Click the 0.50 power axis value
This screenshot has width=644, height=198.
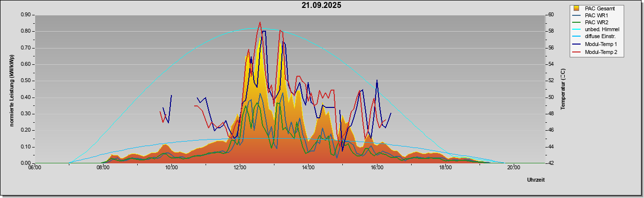pos(26,81)
